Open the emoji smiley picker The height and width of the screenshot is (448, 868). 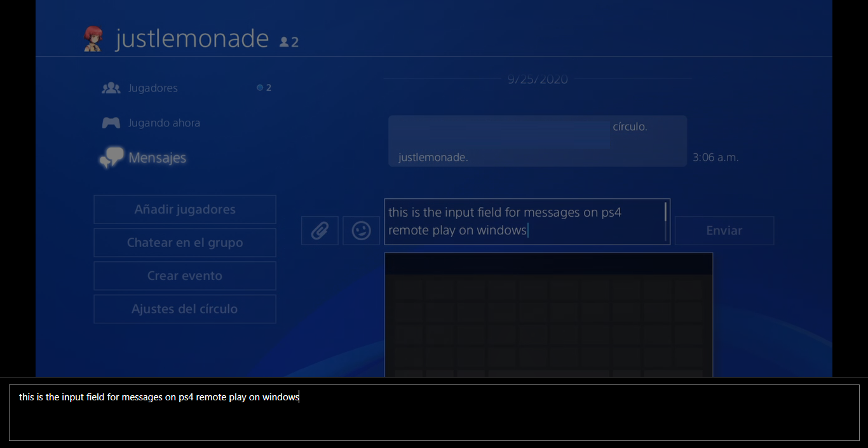click(361, 230)
